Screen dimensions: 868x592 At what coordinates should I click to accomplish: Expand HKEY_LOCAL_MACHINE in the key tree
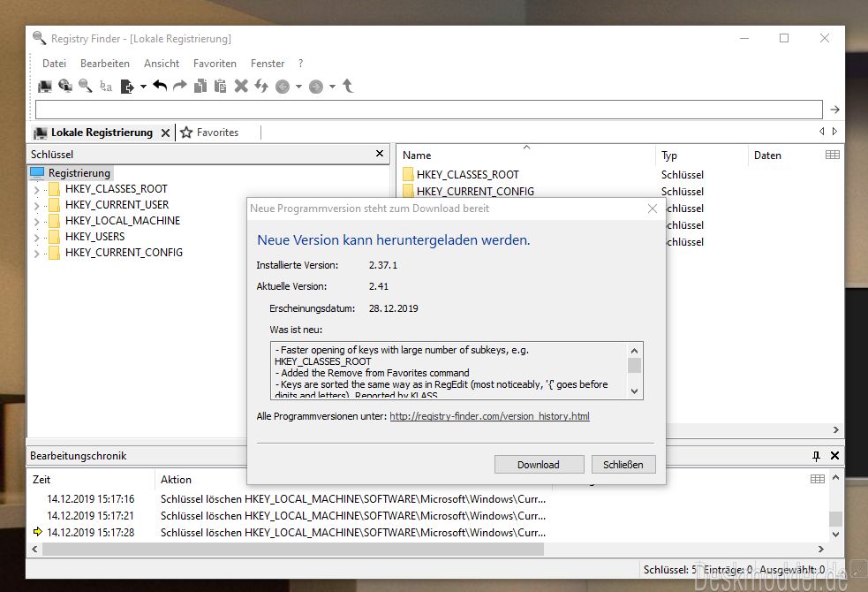[36, 222]
